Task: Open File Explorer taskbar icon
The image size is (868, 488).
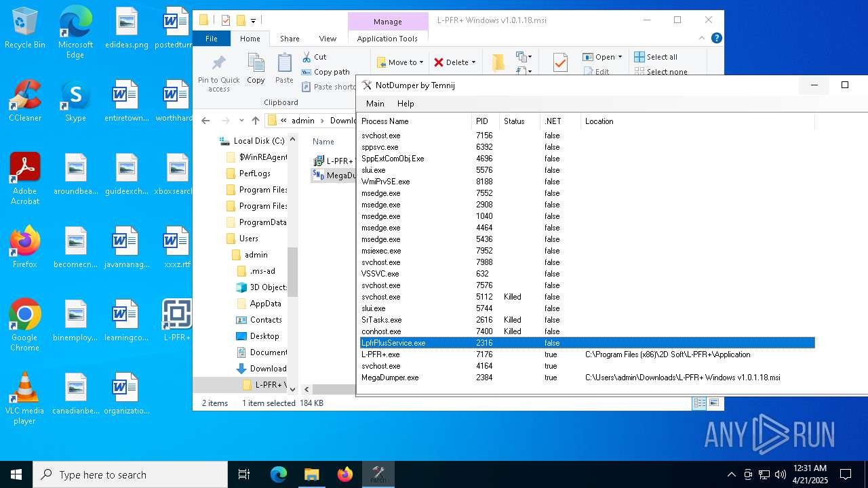Action: coord(311,474)
